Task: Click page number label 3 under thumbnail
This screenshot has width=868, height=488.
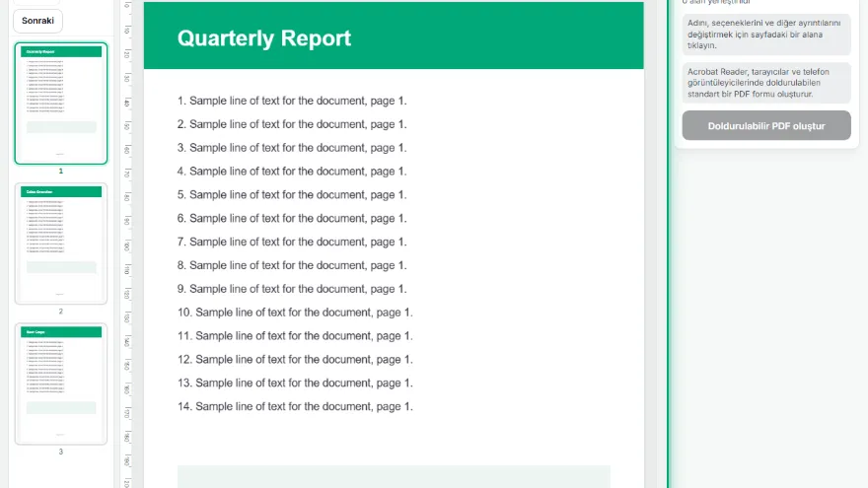Action: tap(61, 452)
